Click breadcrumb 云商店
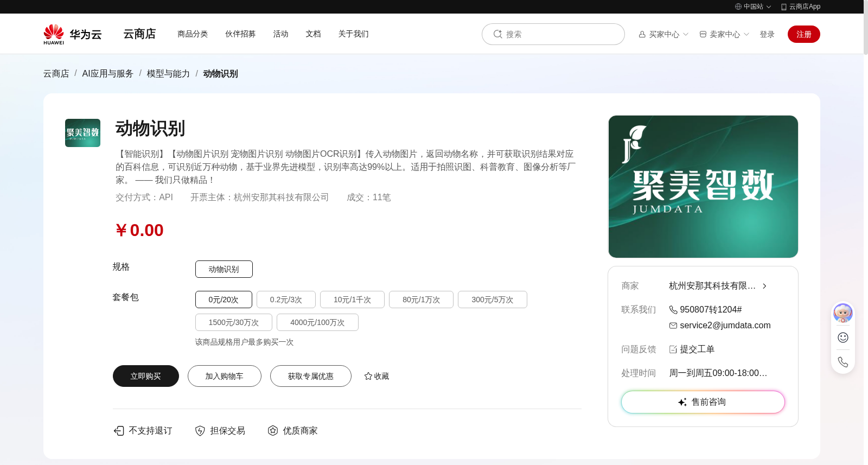 (56, 74)
